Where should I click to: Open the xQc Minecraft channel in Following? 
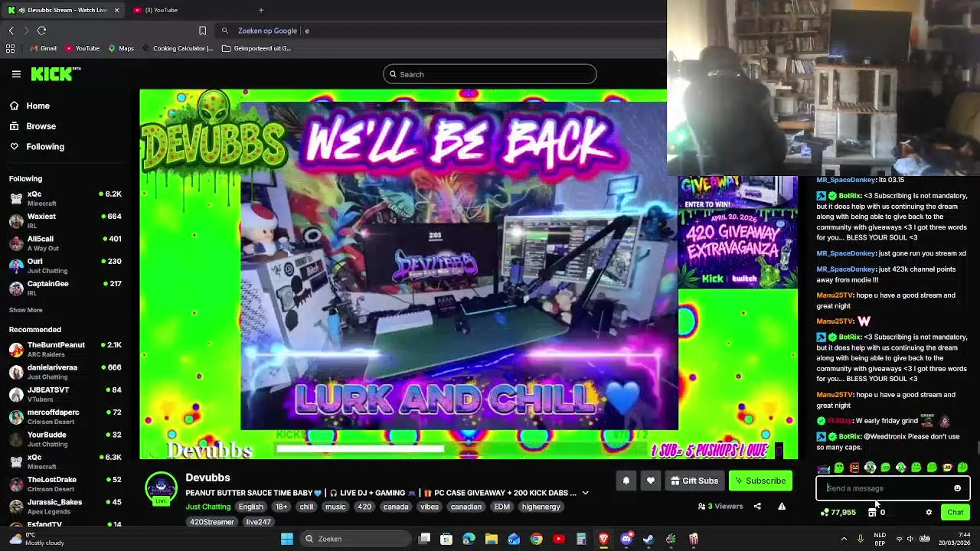[x=66, y=198]
